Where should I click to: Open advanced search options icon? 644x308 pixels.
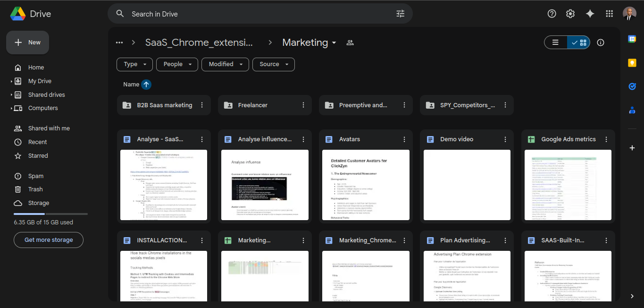[x=400, y=14]
